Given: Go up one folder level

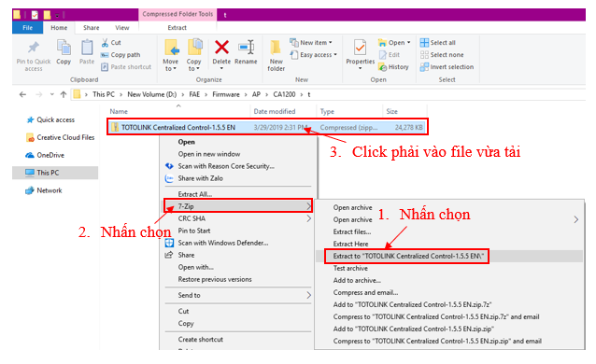Looking at the screenshot, I should pyautogui.click(x=64, y=94).
